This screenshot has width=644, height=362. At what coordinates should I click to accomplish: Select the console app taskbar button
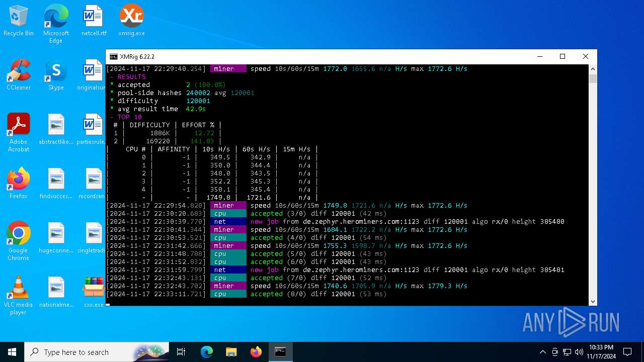(x=280, y=352)
